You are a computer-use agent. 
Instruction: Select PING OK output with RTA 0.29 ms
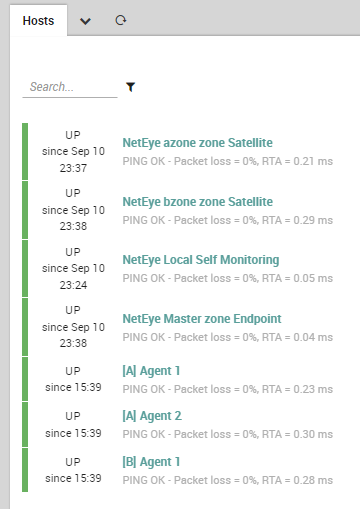pyautogui.click(x=228, y=220)
